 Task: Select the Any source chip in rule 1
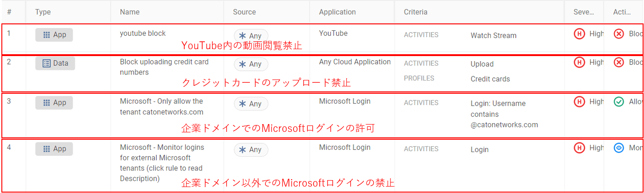(x=251, y=36)
